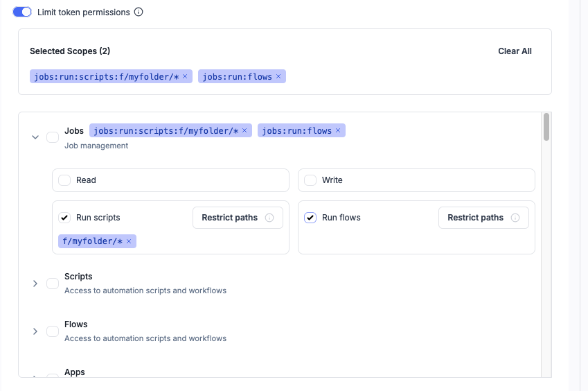The height and width of the screenshot is (391, 588).
Task: Expand the Scripts section
Action: coord(35,284)
